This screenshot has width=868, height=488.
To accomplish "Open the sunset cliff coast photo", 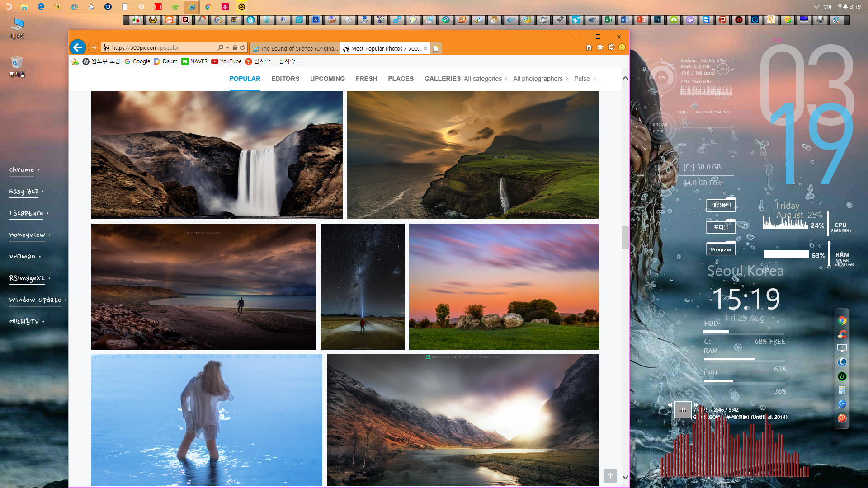I will click(473, 155).
